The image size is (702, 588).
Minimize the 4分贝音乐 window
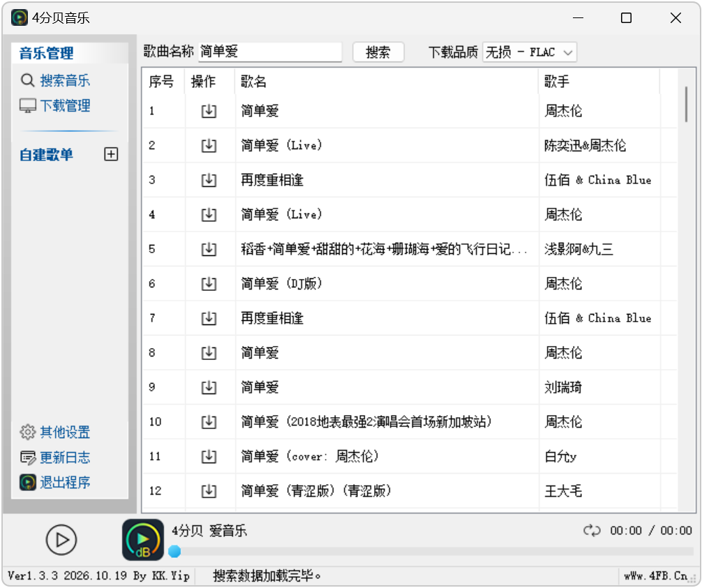coord(578,18)
